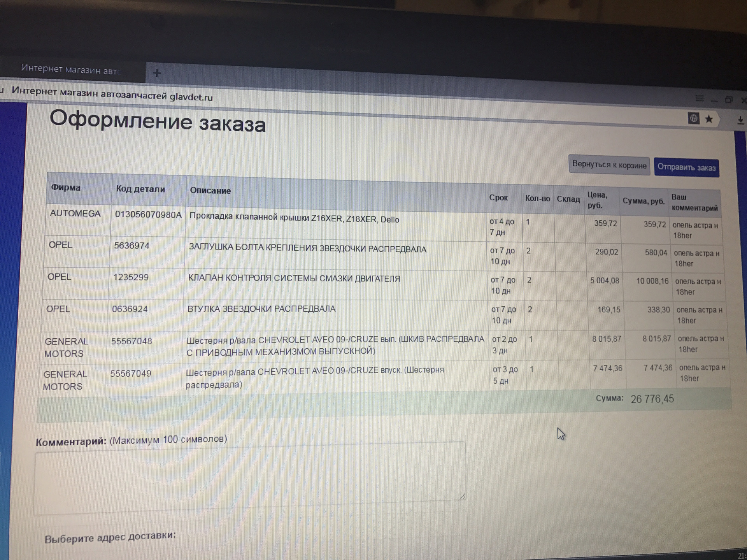Select the AUTOMEGA firm cell

(x=75, y=213)
